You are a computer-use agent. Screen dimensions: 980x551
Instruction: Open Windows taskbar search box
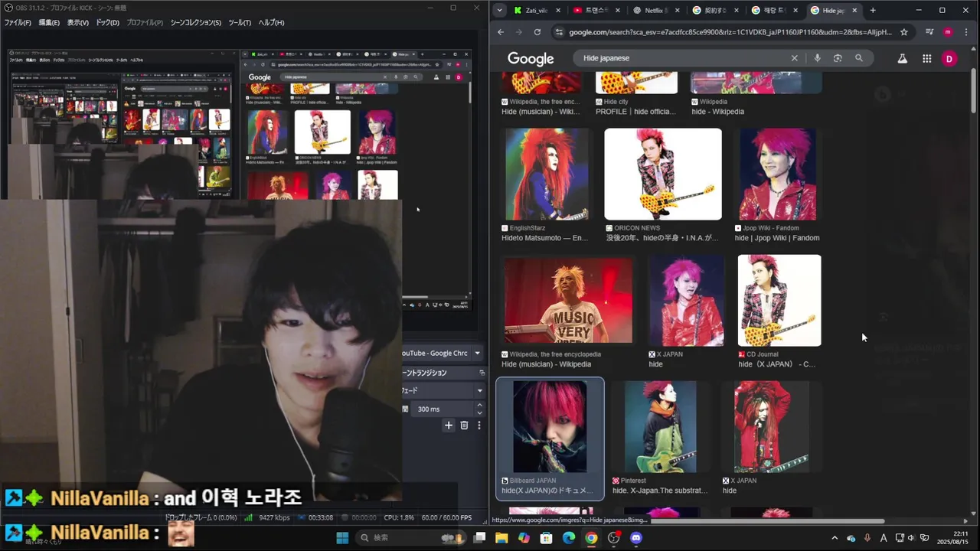(x=411, y=538)
